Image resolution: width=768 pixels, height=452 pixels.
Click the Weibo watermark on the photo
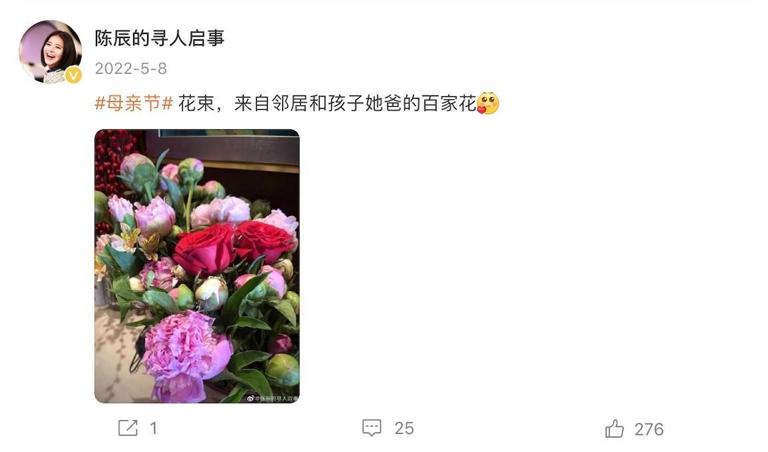tap(272, 399)
